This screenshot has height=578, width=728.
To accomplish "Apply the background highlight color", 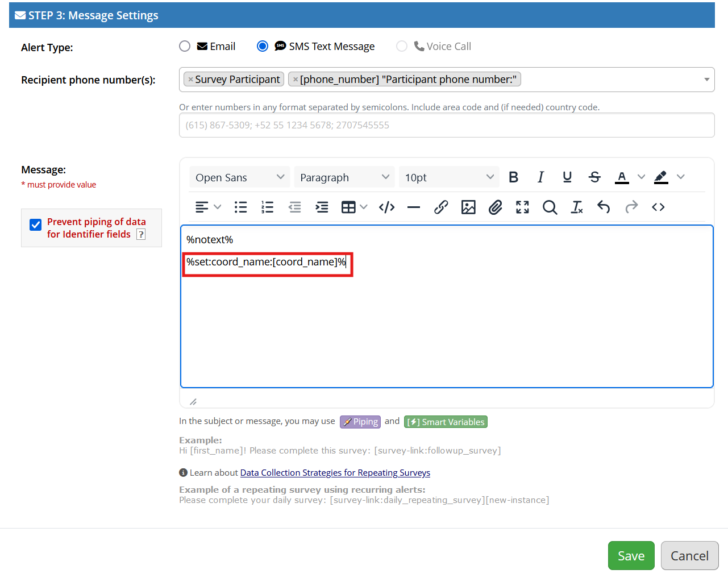I will (x=661, y=177).
